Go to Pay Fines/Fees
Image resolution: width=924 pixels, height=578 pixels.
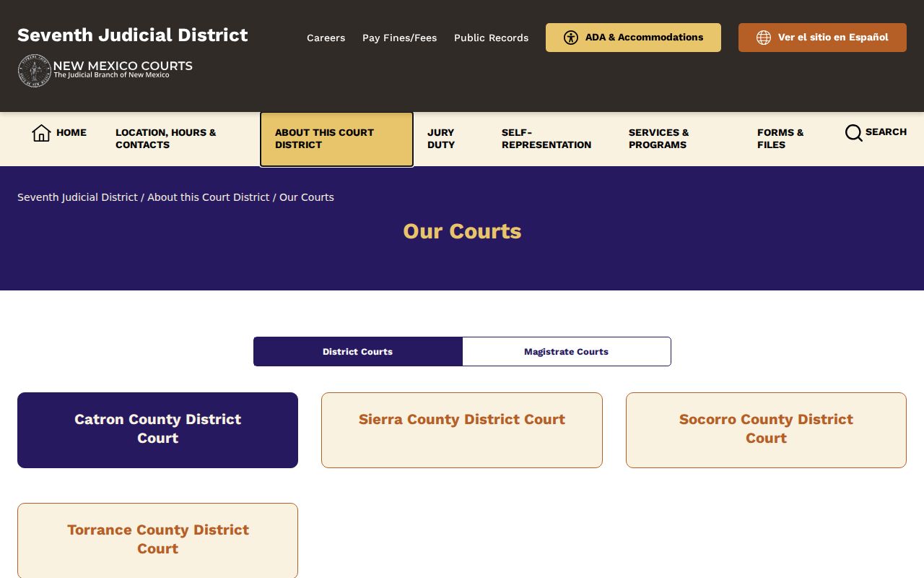click(400, 38)
